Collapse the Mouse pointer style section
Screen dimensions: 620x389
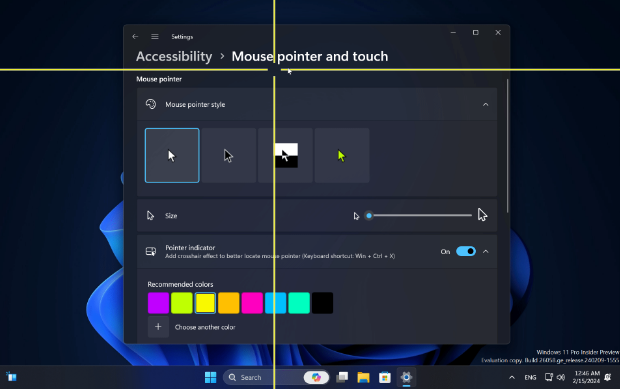(485, 104)
